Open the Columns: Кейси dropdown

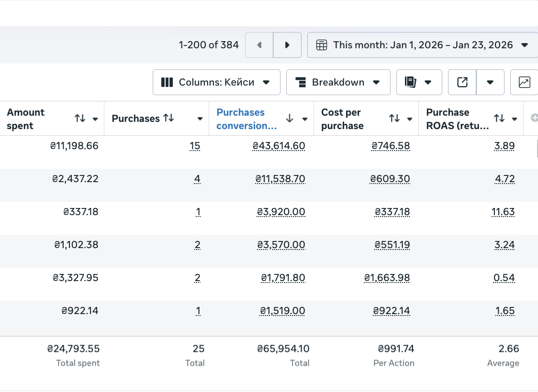[216, 82]
